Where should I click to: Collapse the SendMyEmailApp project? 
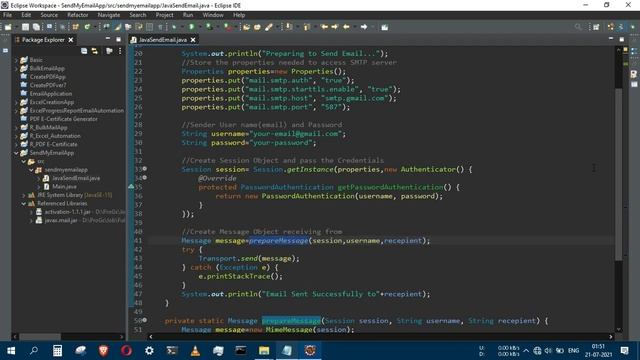[16, 153]
